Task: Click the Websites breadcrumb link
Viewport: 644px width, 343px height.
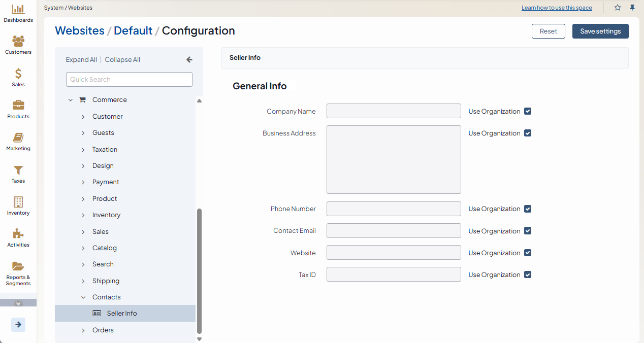Action: [x=80, y=30]
